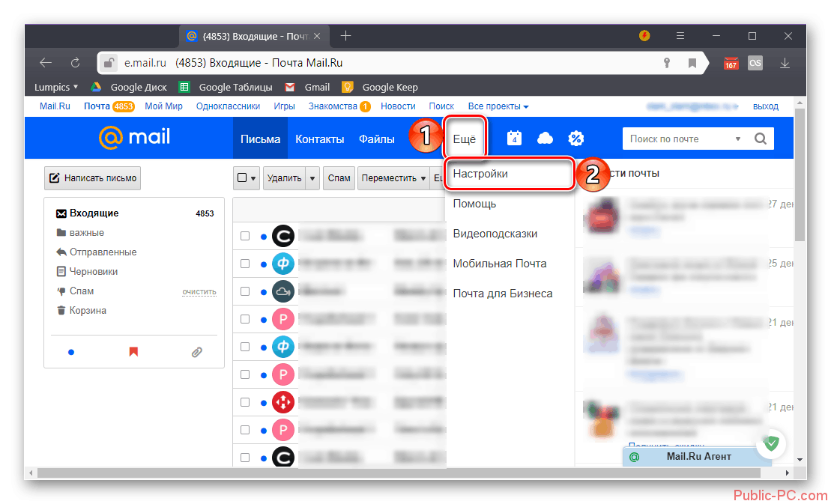Screen dimensions: 831x504
Task: Click the browser reload page icon
Action: pyautogui.click(x=75, y=63)
